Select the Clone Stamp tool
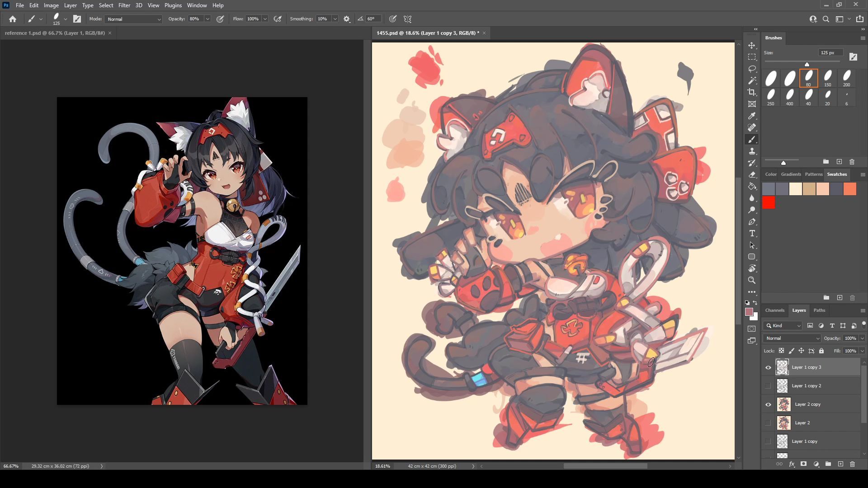Screen dimensions: 868x488 752,151
